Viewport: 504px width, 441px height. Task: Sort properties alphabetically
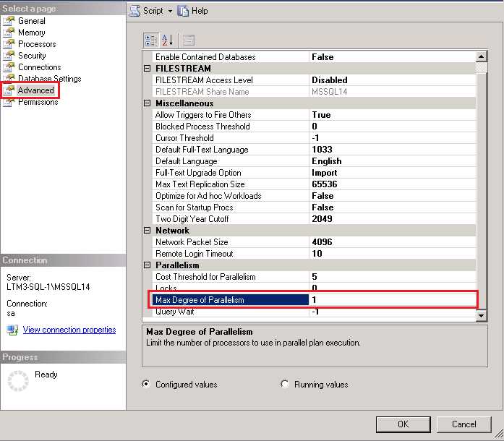[167, 40]
